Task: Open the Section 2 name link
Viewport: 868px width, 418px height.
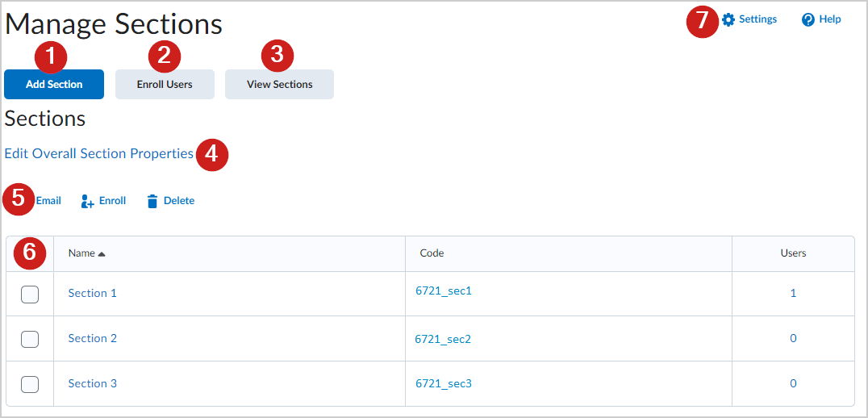Action: point(92,338)
